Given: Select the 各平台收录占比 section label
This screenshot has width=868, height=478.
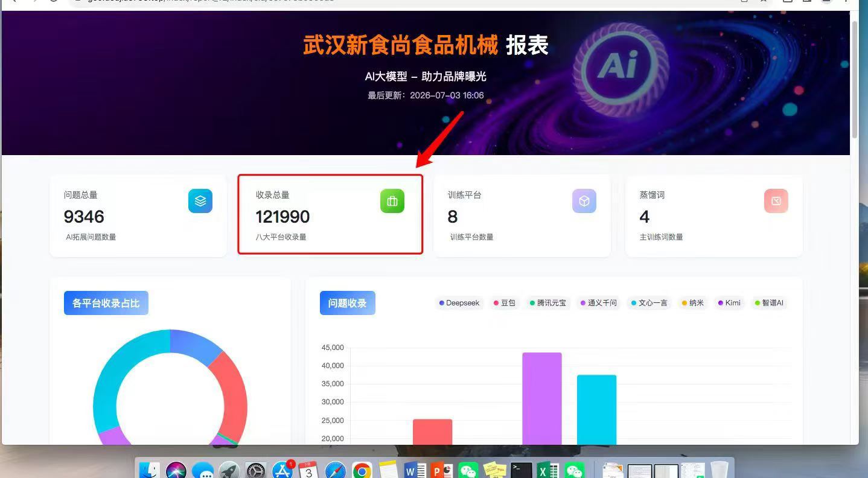Looking at the screenshot, I should pyautogui.click(x=106, y=303).
